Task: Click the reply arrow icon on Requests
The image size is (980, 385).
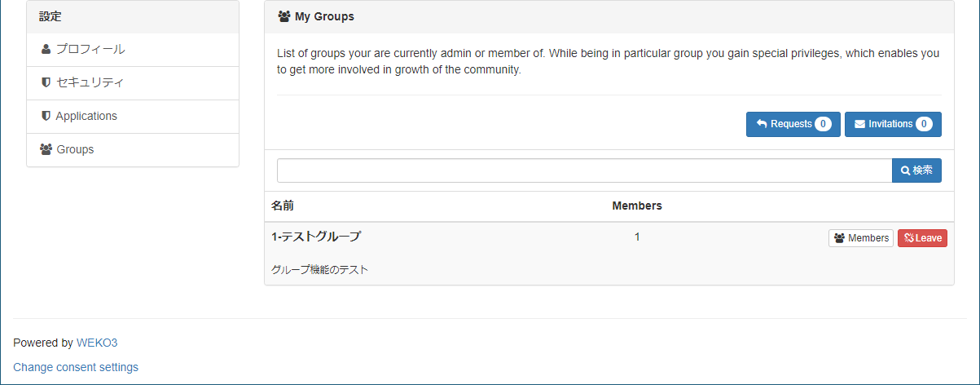Action: click(762, 124)
